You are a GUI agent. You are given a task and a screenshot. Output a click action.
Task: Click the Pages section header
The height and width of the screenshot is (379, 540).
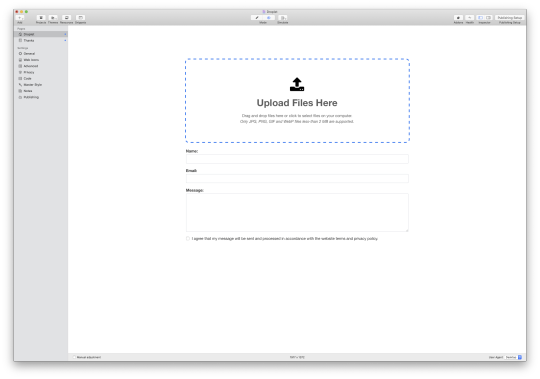click(x=21, y=29)
